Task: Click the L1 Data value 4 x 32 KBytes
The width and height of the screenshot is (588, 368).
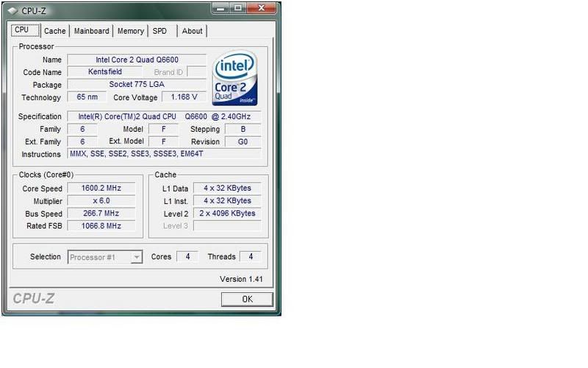Action: tap(227, 188)
